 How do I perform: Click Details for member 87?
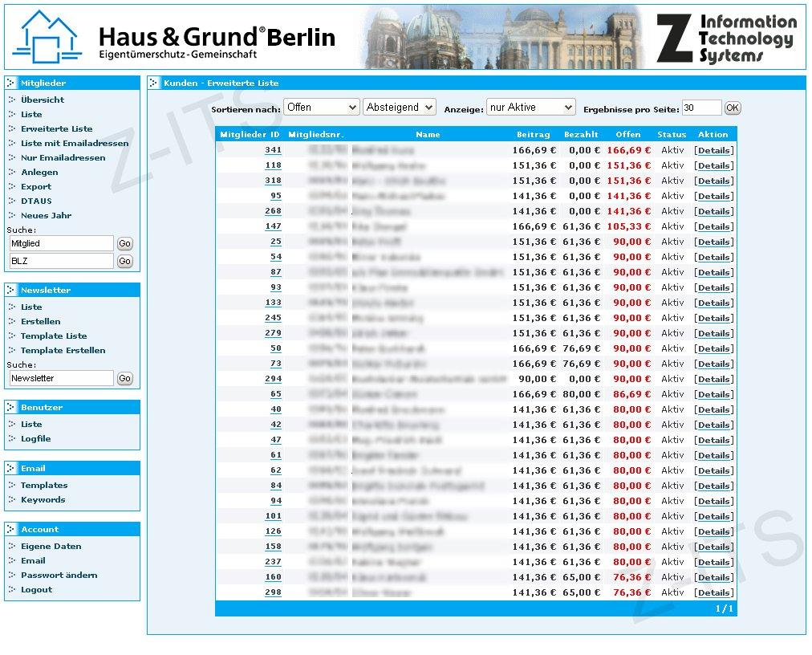pos(714,273)
